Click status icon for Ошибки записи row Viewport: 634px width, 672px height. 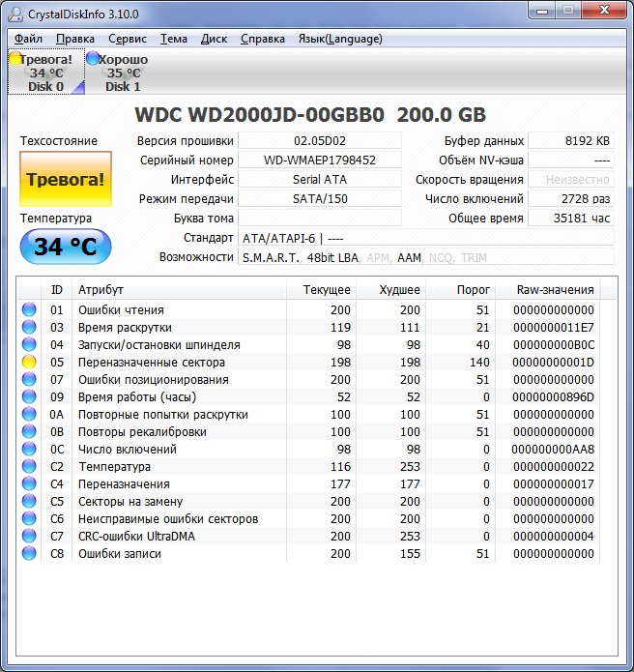click(29, 553)
